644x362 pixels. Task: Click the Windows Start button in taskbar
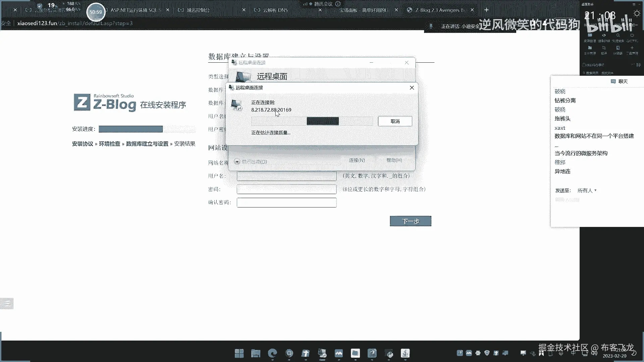coord(239,353)
